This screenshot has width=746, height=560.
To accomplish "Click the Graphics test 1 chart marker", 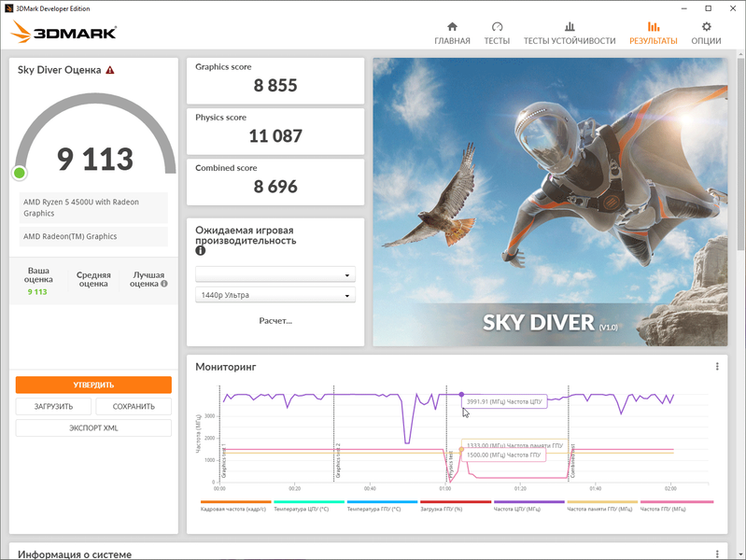I will (x=223, y=460).
